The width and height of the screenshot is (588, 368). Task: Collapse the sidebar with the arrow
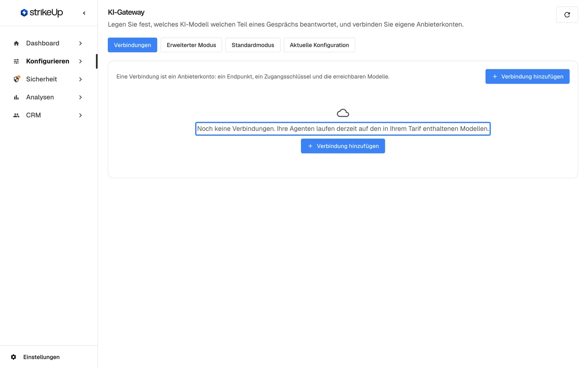[x=84, y=13]
